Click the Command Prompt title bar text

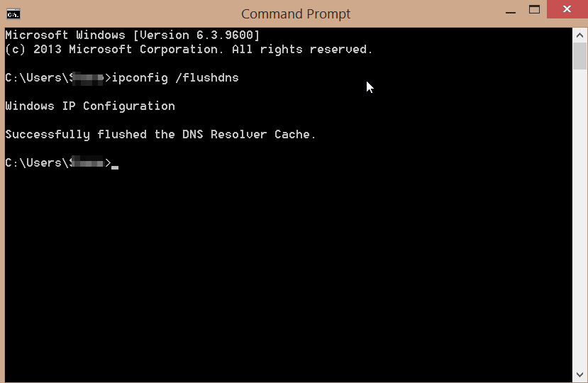(x=296, y=14)
